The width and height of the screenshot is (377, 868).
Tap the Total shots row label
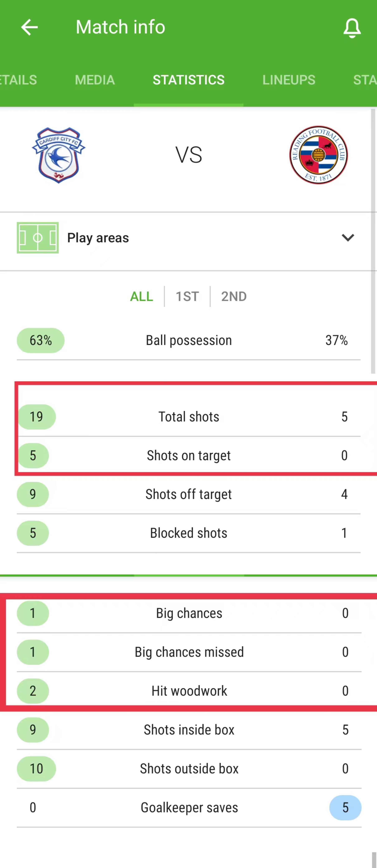[189, 417]
